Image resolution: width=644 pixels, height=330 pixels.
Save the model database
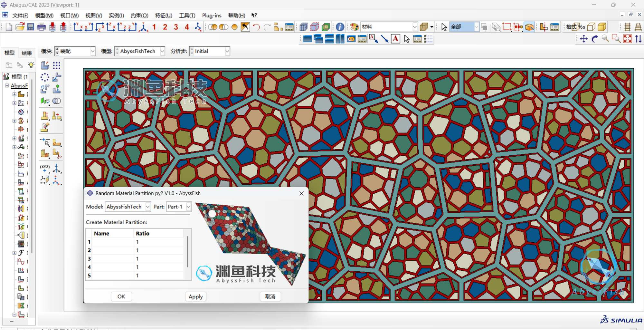pos(31,27)
